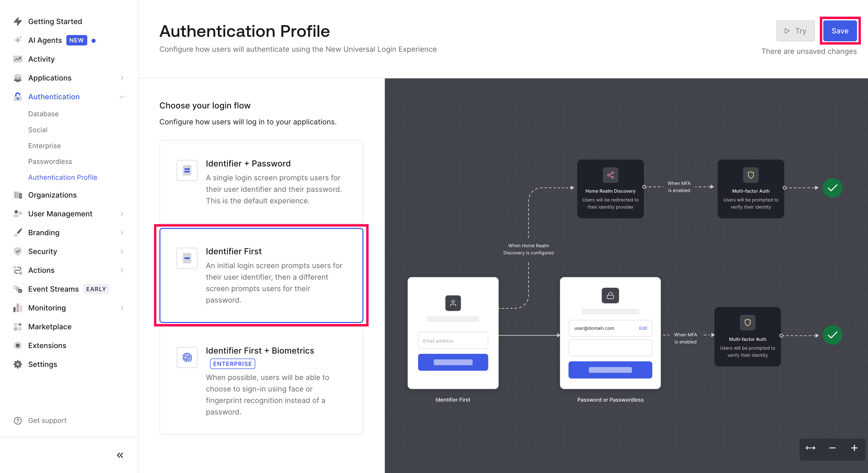
Task: Click the Try button
Action: click(x=795, y=31)
